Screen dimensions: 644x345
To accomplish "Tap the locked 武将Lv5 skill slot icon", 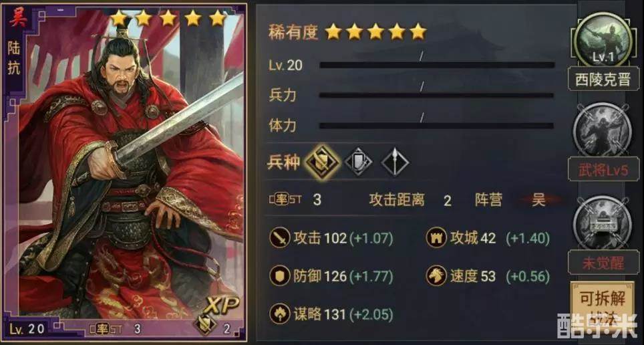I will pyautogui.click(x=602, y=130).
